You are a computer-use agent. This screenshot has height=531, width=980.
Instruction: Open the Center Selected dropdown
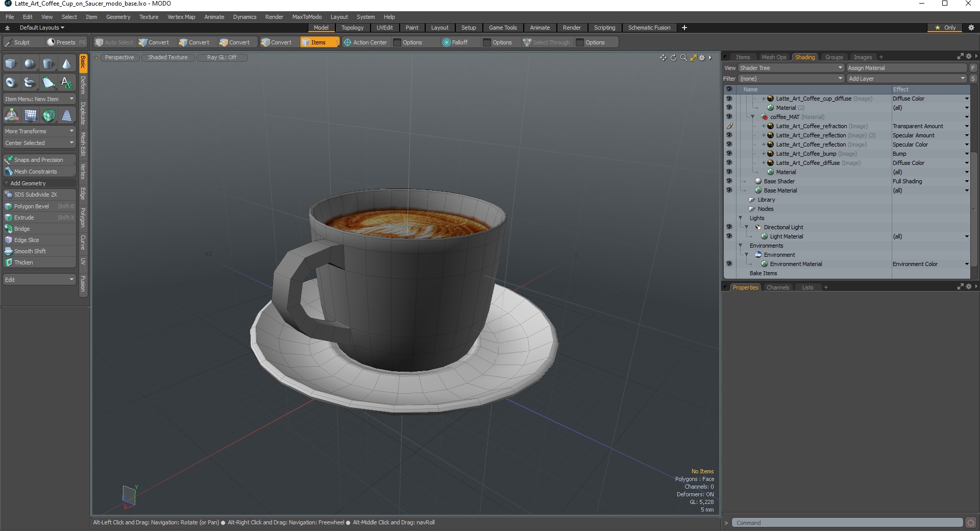point(39,143)
